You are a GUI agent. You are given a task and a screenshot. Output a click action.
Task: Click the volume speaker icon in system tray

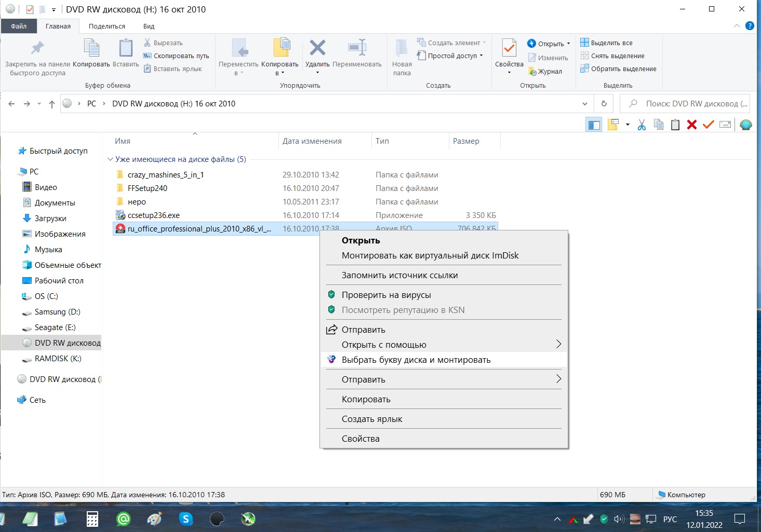pyautogui.click(x=619, y=519)
